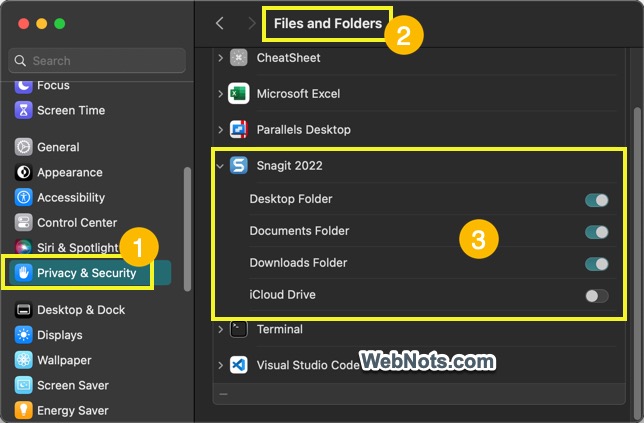Viewport: 644px width, 423px height.
Task: Open Screen Time settings
Action: (x=71, y=110)
